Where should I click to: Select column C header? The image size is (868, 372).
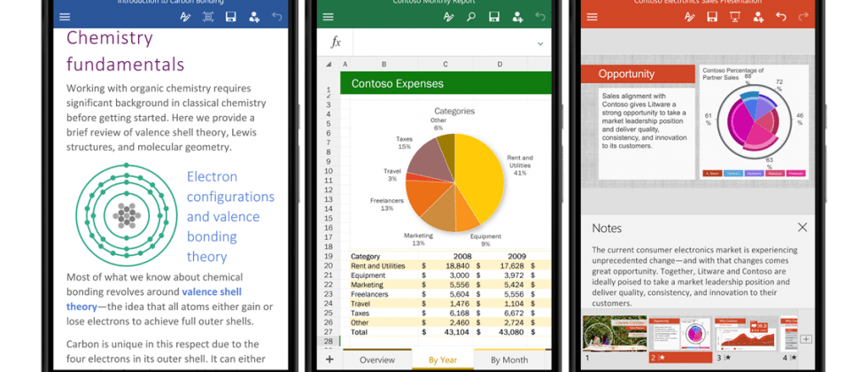(446, 65)
